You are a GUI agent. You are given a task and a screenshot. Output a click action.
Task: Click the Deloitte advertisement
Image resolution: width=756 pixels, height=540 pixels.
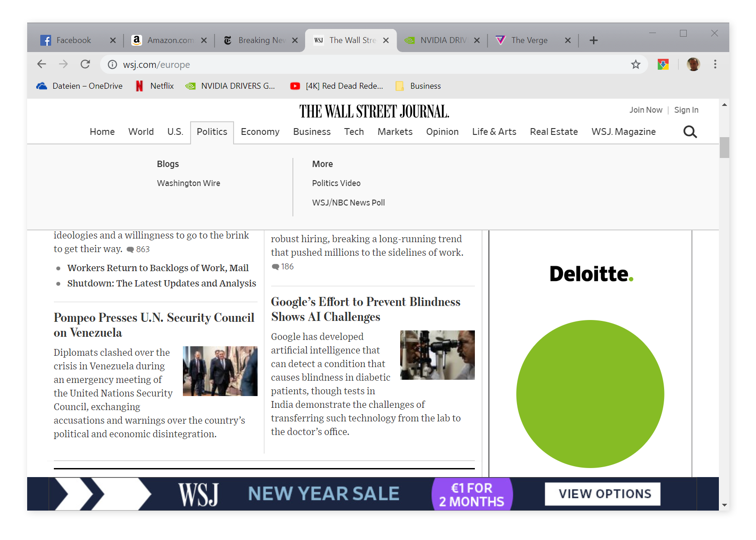590,354
